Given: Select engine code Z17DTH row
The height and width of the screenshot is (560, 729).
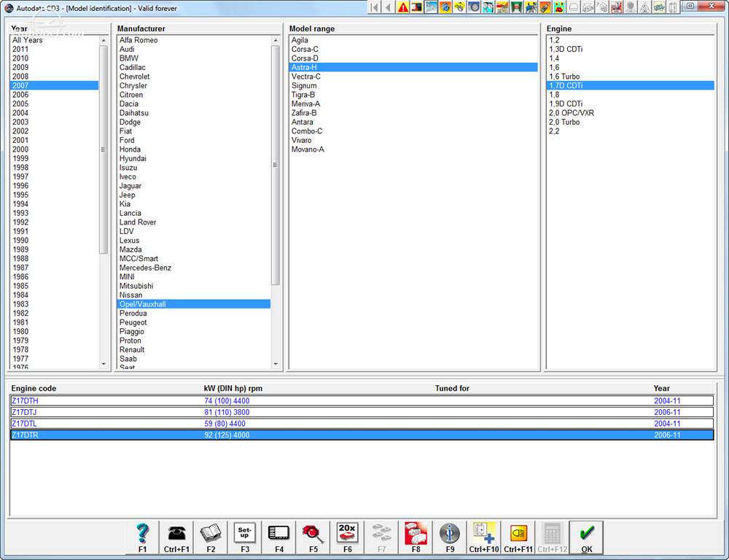Looking at the screenshot, I should (362, 401).
